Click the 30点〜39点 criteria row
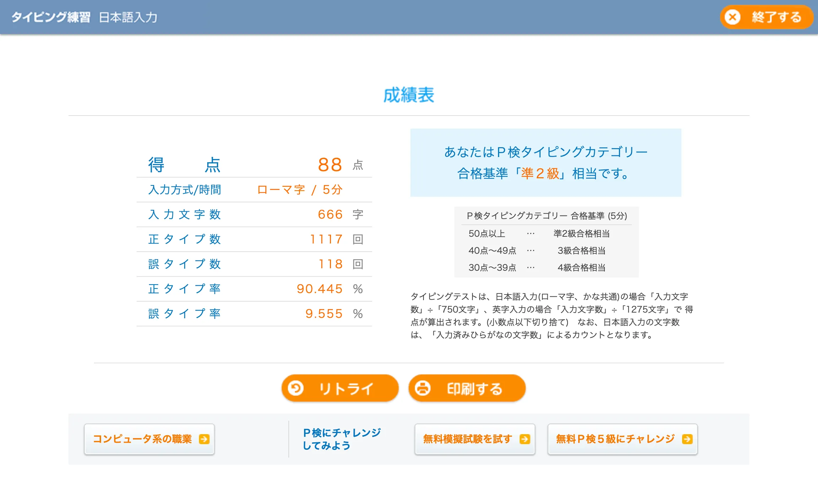This screenshot has width=818, height=504. [547, 268]
